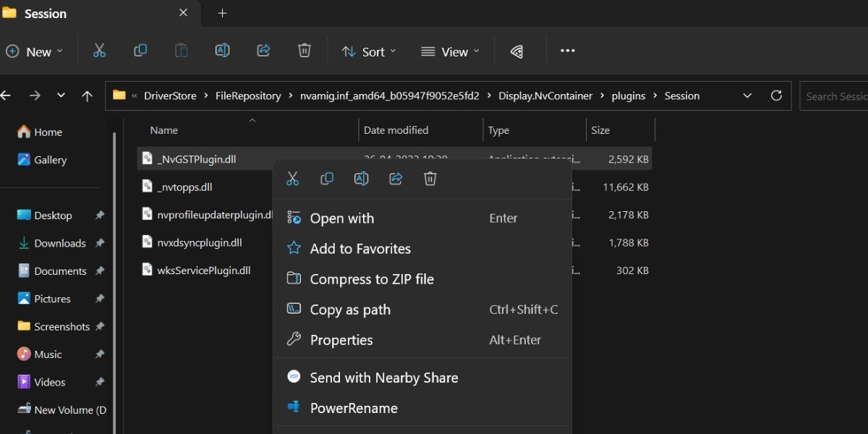Close the Session tab
This screenshot has height=434, width=868.
183,13
